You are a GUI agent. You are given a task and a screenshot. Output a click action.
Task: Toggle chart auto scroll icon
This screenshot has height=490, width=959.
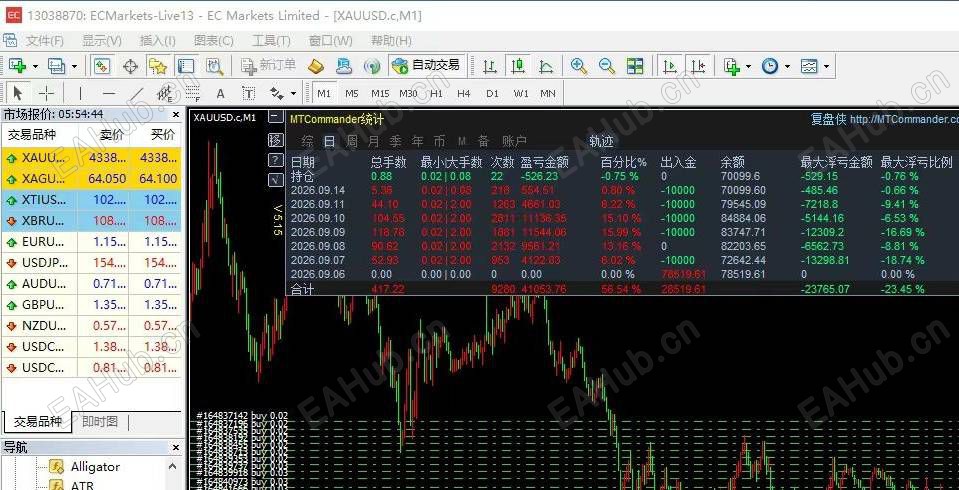click(670, 66)
